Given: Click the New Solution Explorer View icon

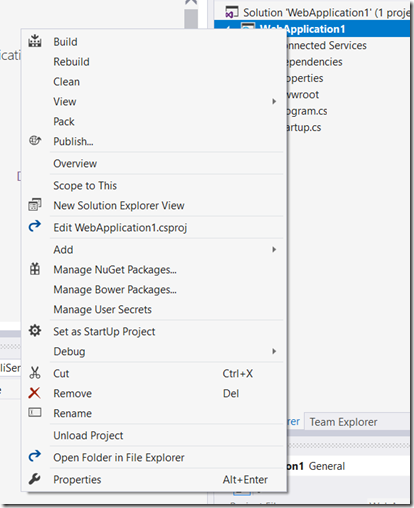Looking at the screenshot, I should (x=35, y=205).
